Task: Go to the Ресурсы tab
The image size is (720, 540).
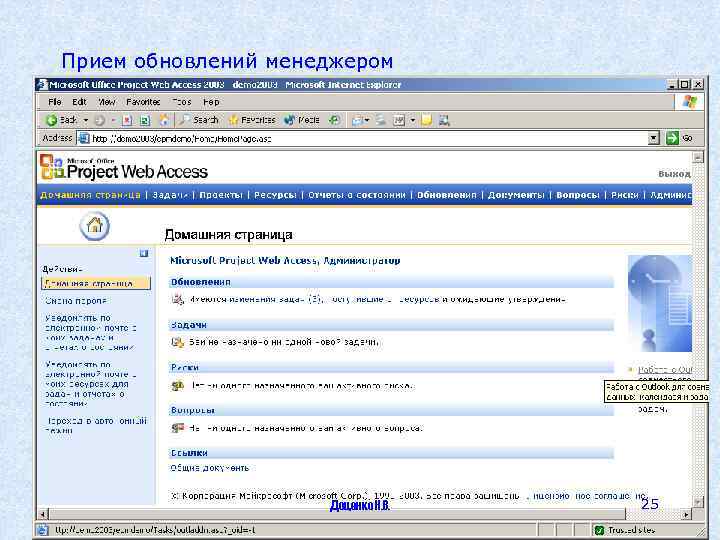Action: (x=276, y=195)
